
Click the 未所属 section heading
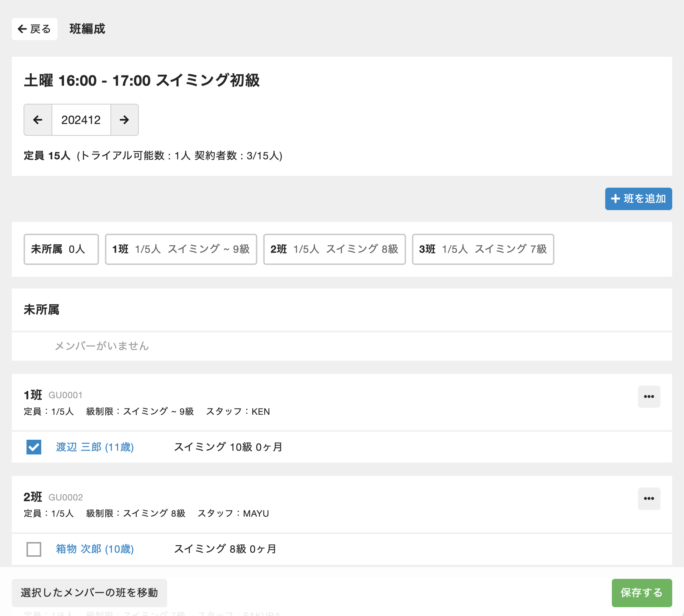[x=42, y=310]
